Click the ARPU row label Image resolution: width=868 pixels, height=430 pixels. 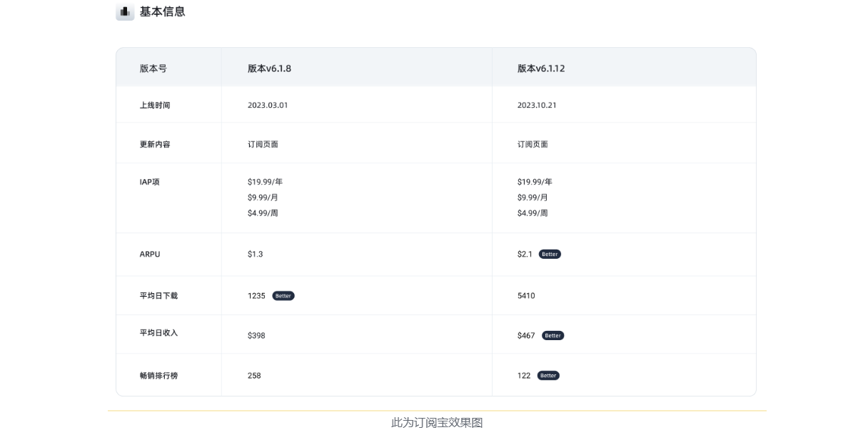pyautogui.click(x=150, y=254)
